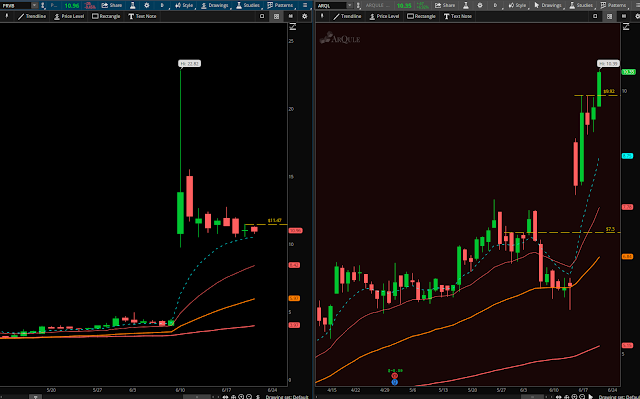Open chart settings gear in left chart header
The height and width of the screenshot is (399, 640).
(147, 5)
